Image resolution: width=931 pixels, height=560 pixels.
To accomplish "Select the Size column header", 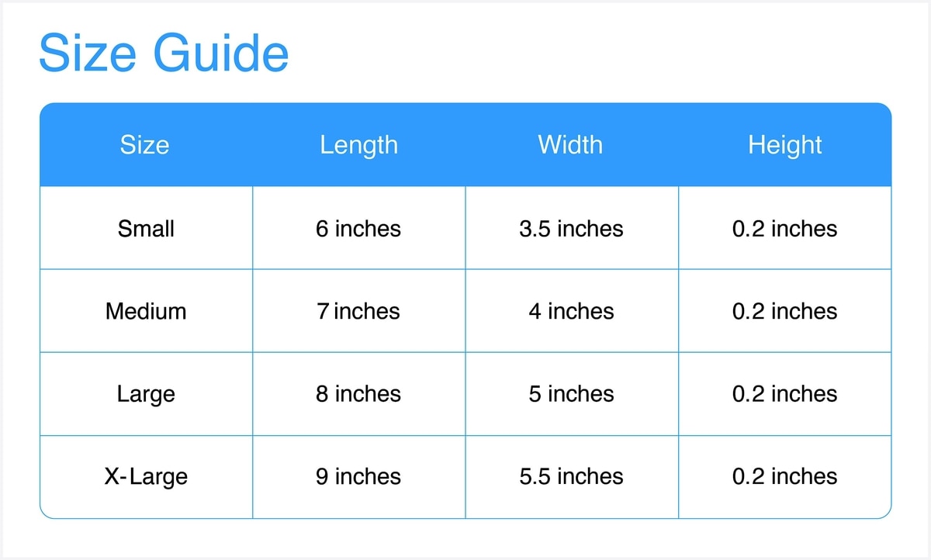I will pos(145,145).
